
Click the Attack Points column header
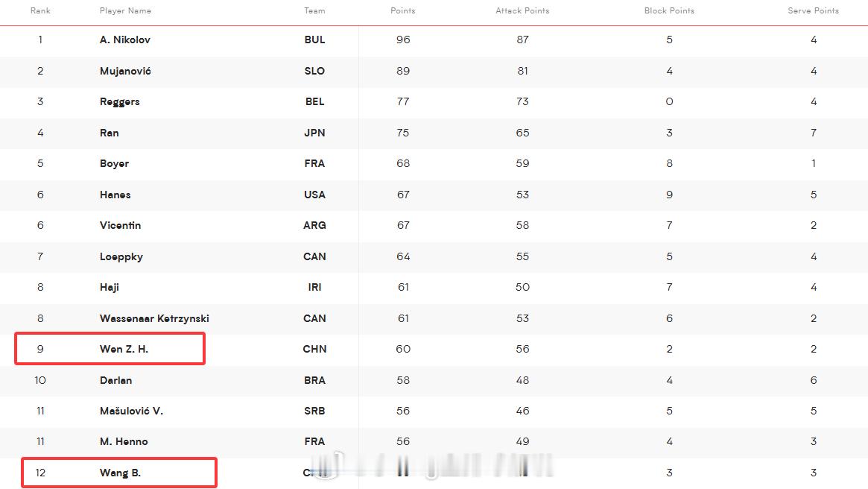pos(522,10)
